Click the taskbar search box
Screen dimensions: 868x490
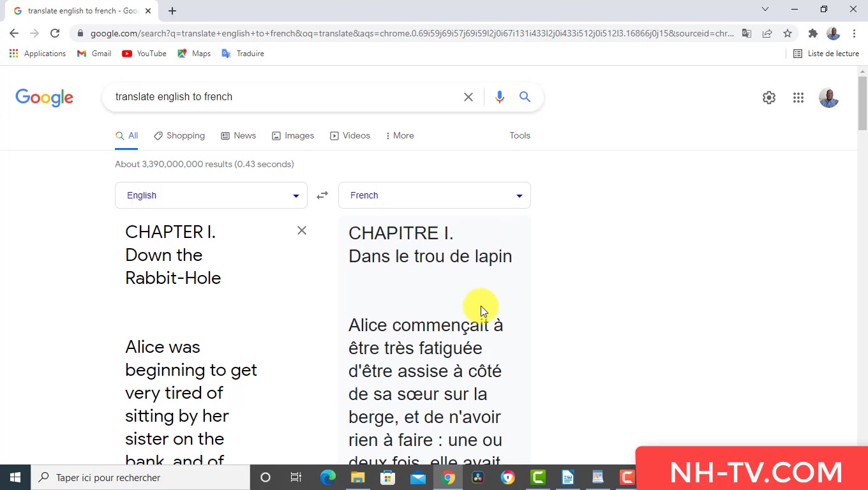coord(140,477)
